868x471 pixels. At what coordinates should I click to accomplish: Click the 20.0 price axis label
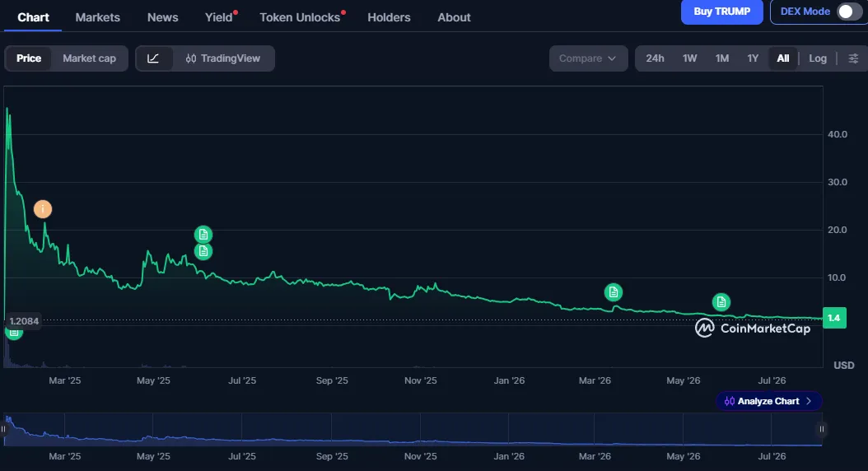837,230
